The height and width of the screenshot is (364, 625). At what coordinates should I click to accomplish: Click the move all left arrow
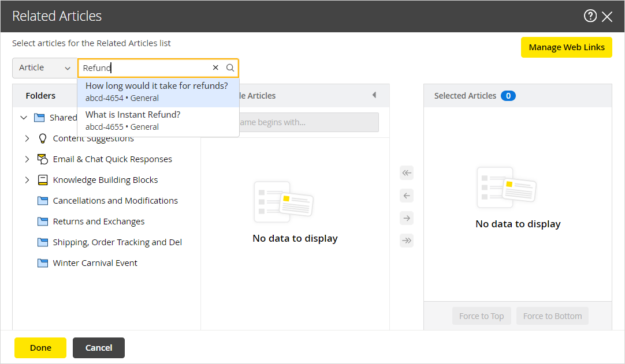coord(407,173)
